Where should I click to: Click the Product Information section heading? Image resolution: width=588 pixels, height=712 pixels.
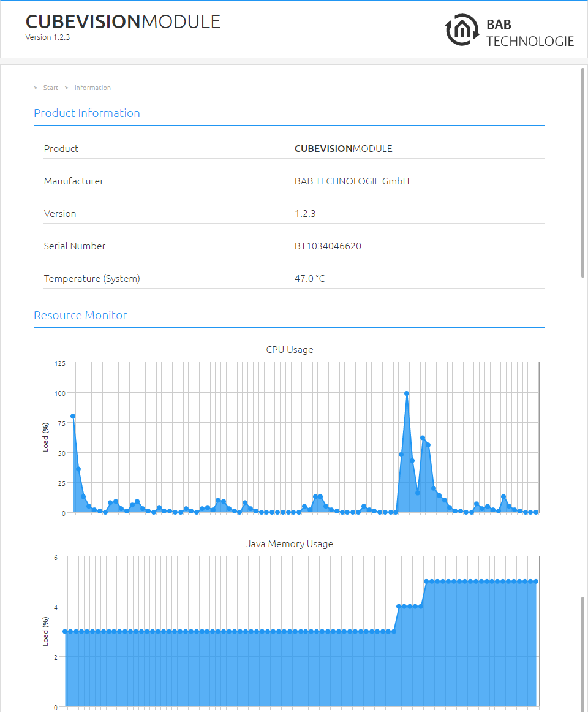click(87, 113)
